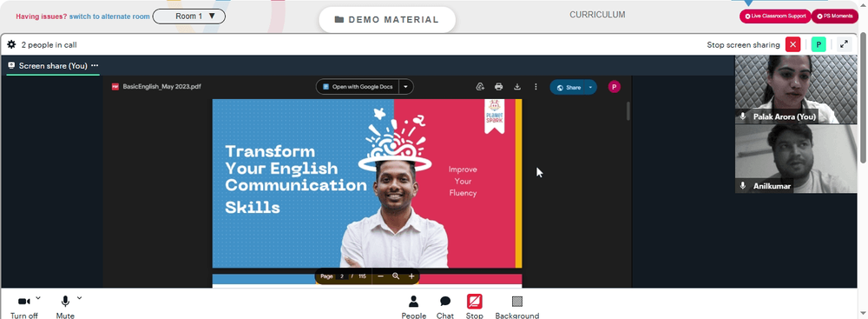
Task: Select Anilkumar video tile
Action: tap(795, 159)
